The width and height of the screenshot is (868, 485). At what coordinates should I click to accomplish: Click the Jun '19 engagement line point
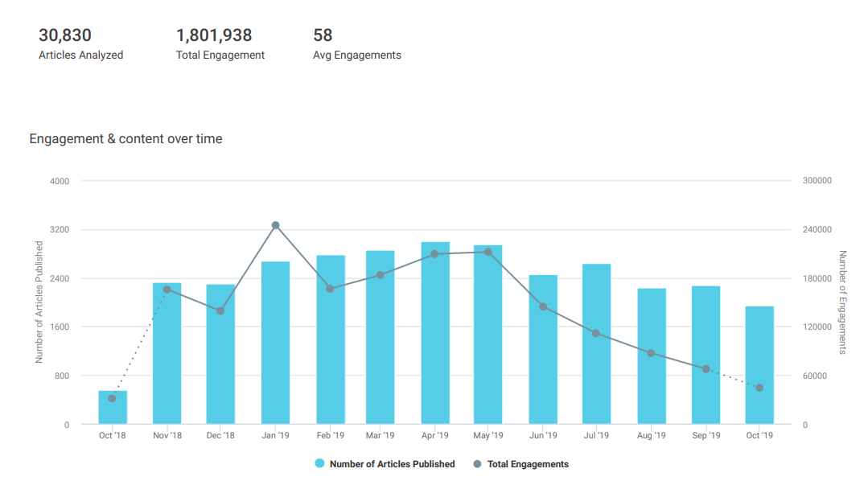[543, 306]
